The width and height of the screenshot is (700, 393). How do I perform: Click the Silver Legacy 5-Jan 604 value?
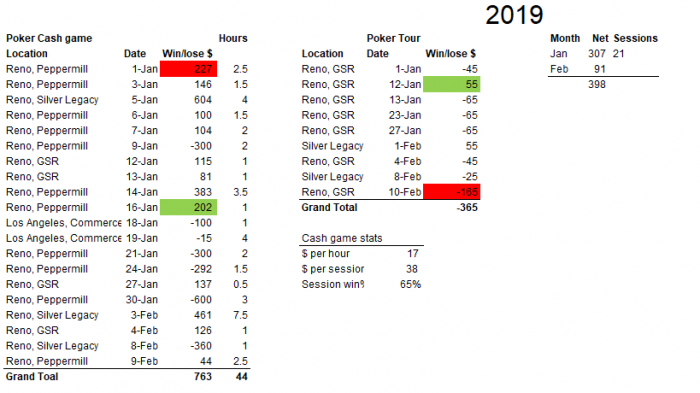203,100
